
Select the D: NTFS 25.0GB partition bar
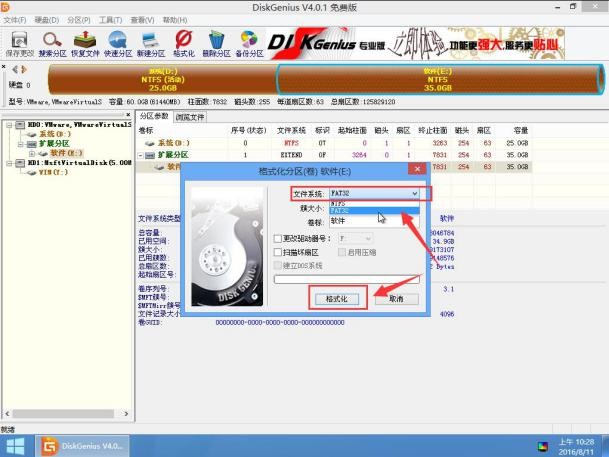(163, 80)
